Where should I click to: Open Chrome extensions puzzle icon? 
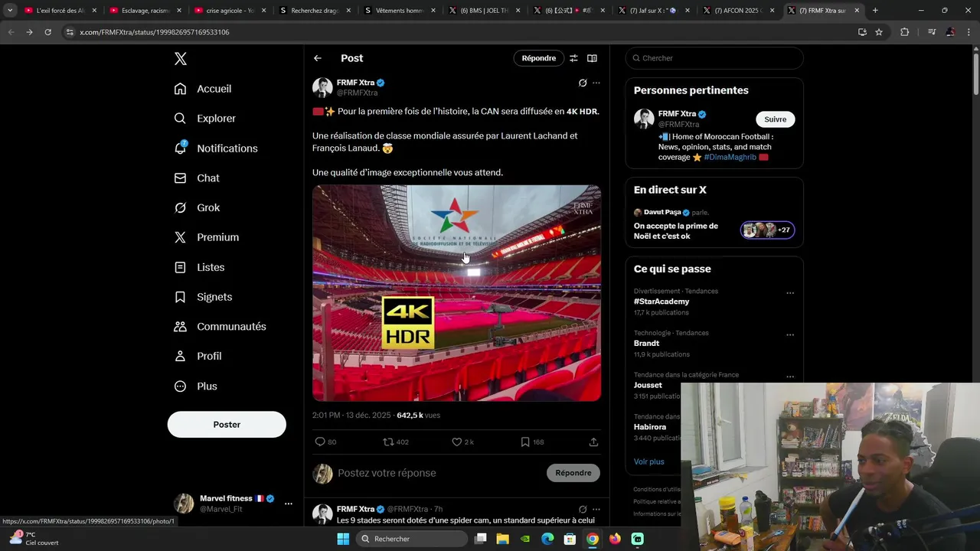(x=904, y=32)
